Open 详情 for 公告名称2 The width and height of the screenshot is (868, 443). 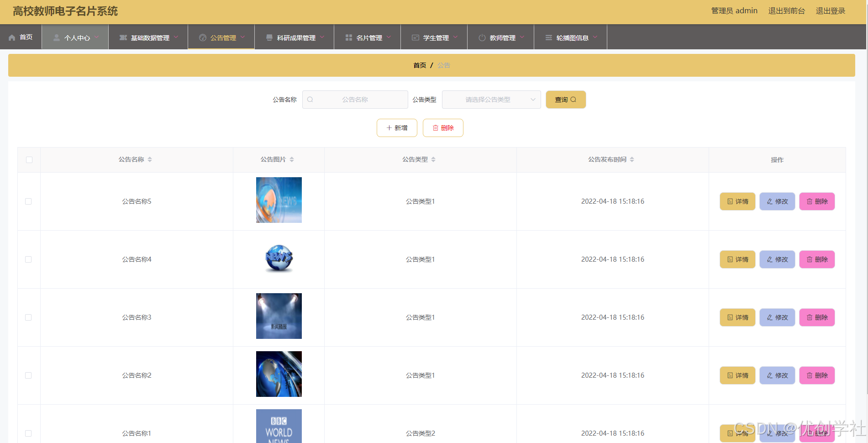click(x=737, y=375)
